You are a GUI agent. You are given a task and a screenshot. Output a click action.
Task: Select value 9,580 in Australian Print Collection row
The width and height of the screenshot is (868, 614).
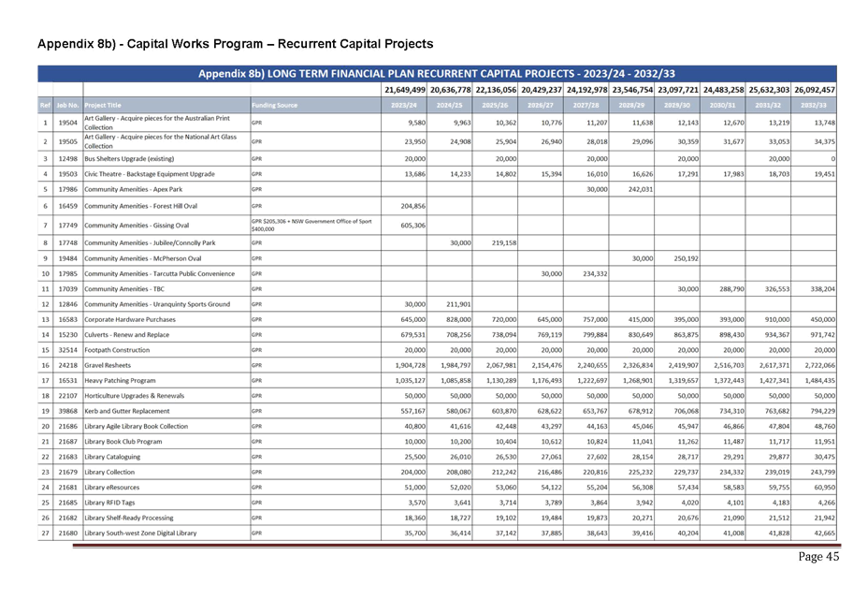[416, 123]
